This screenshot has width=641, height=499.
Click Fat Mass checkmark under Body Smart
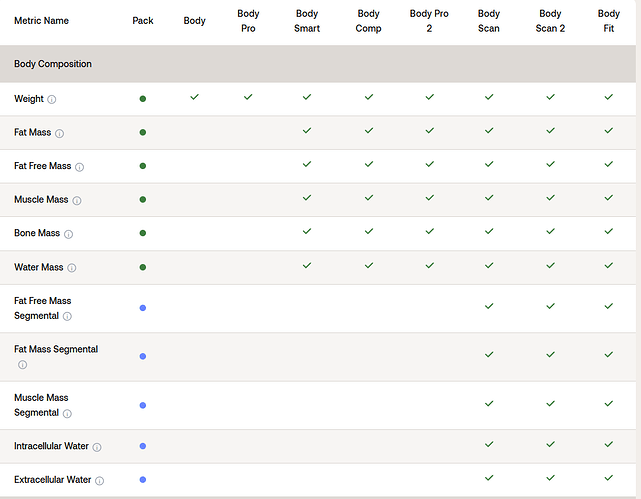tap(307, 130)
